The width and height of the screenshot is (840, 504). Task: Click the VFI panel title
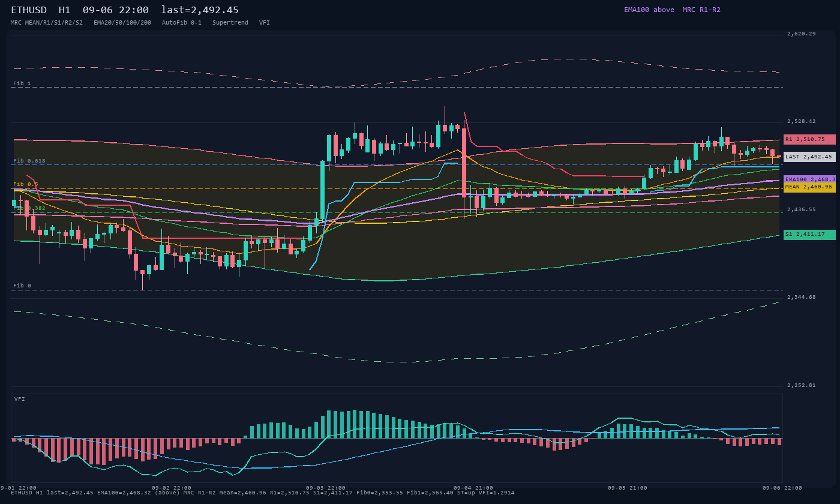point(20,399)
